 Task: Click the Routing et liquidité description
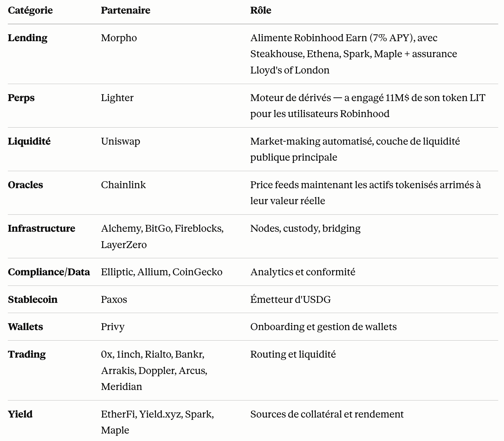pyautogui.click(x=293, y=355)
